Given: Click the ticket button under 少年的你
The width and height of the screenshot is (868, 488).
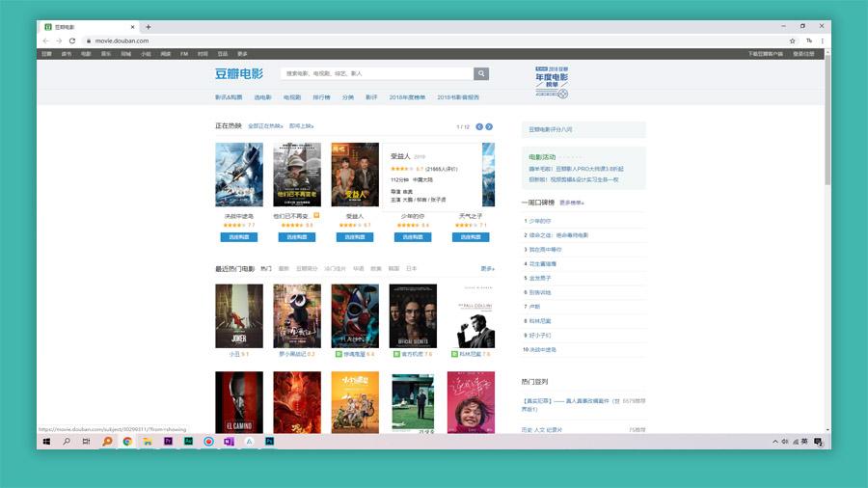Looking at the screenshot, I should [413, 237].
